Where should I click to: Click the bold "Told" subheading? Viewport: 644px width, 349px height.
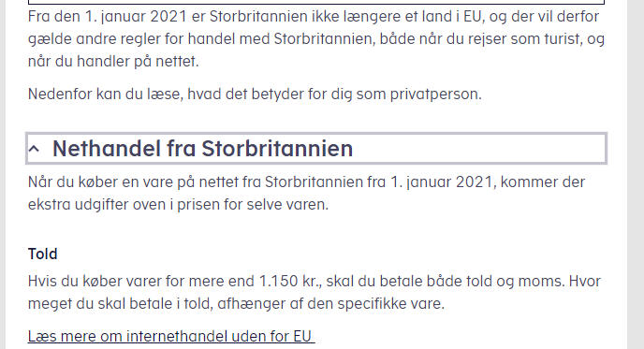(x=43, y=254)
